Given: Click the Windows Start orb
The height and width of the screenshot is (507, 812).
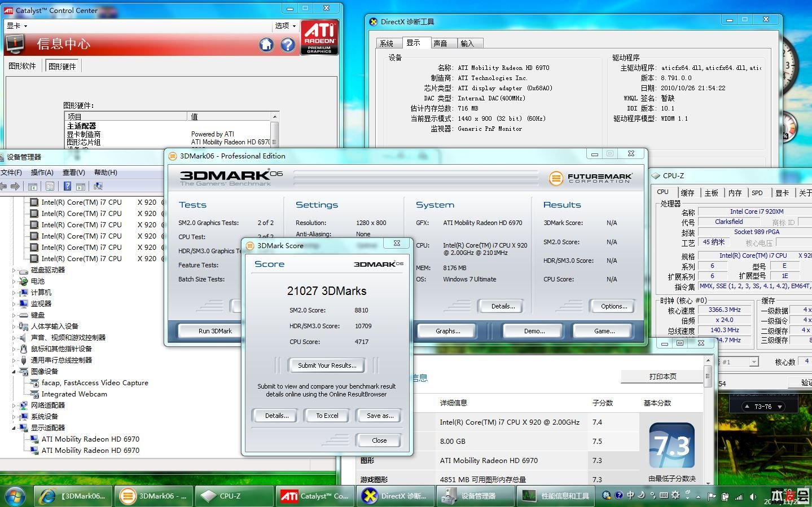Looking at the screenshot, I should [x=15, y=496].
